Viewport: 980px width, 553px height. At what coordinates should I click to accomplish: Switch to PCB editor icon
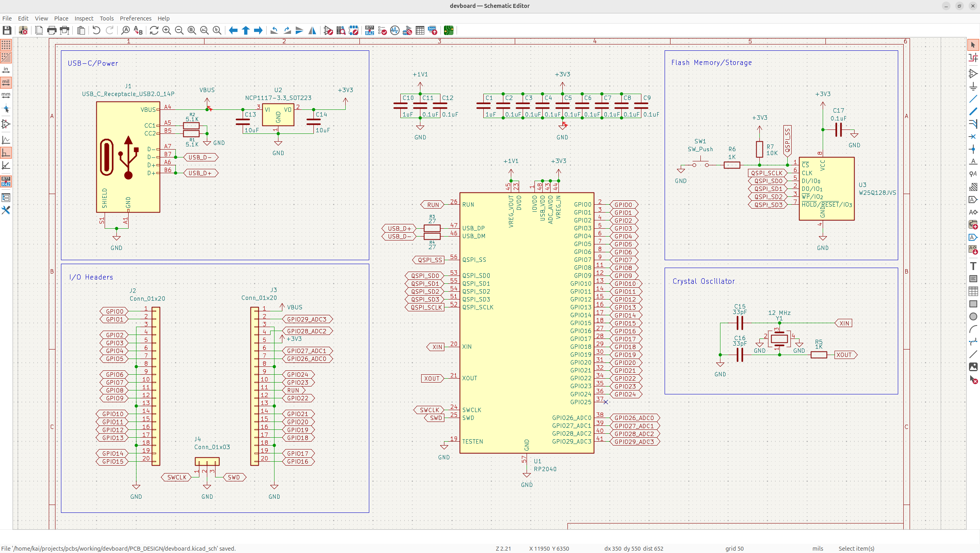click(449, 30)
